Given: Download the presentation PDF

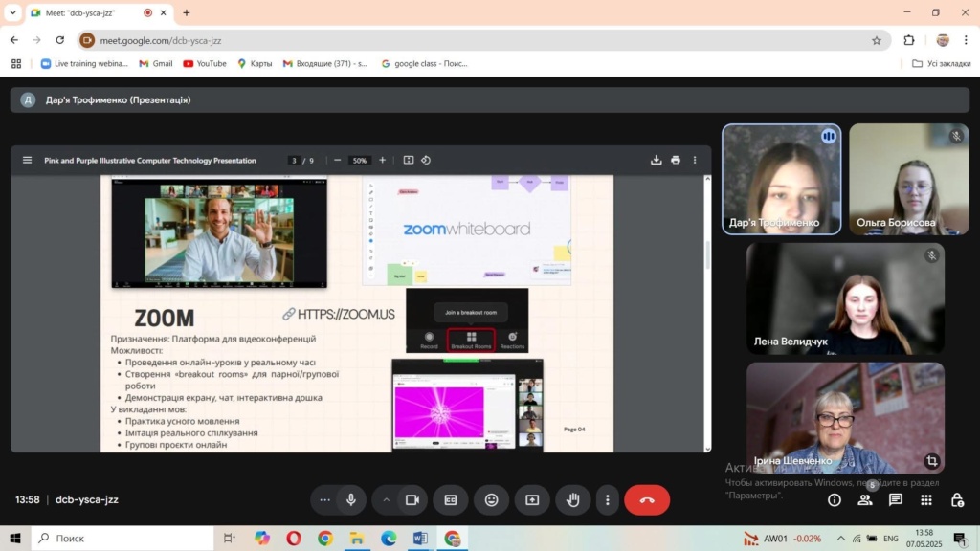Looking at the screenshot, I should click(656, 160).
